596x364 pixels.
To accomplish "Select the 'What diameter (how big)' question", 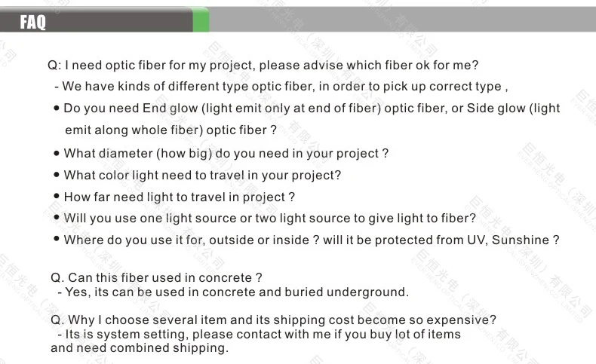I will click(226, 153).
